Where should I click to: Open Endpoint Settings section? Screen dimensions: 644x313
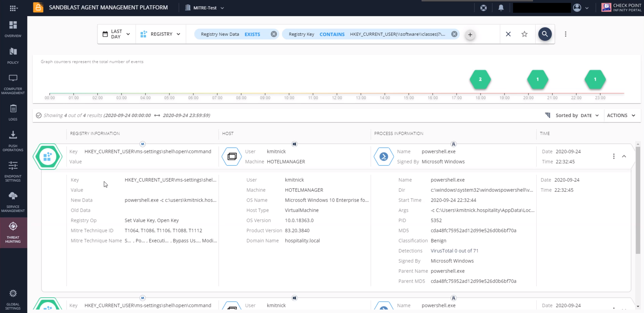13,171
